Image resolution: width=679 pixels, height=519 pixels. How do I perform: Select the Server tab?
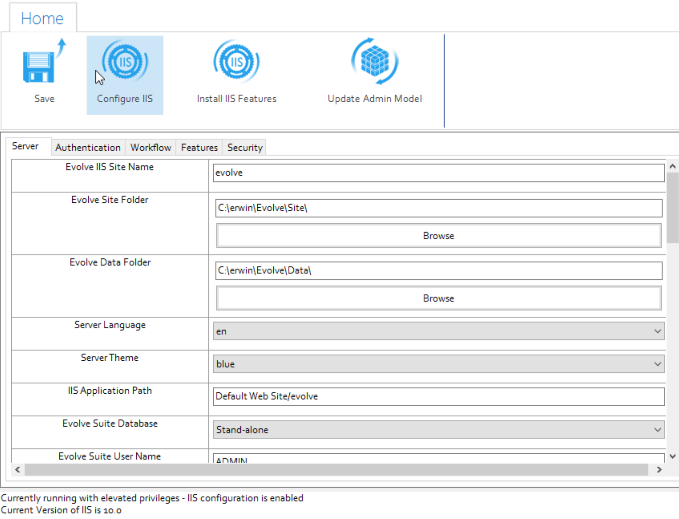tap(26, 147)
